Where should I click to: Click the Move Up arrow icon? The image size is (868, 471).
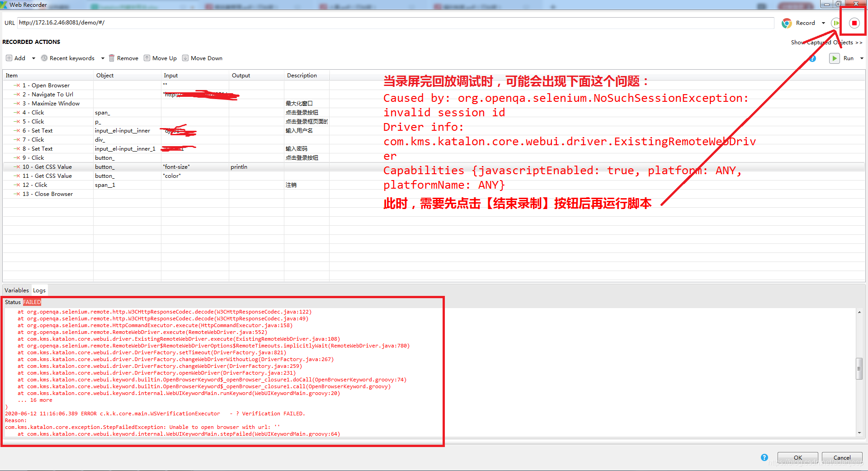147,58
